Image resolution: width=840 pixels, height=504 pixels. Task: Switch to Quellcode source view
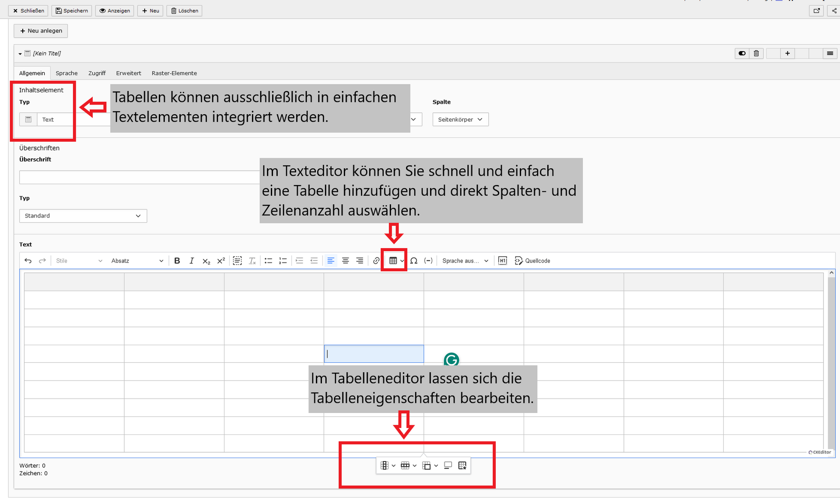532,261
